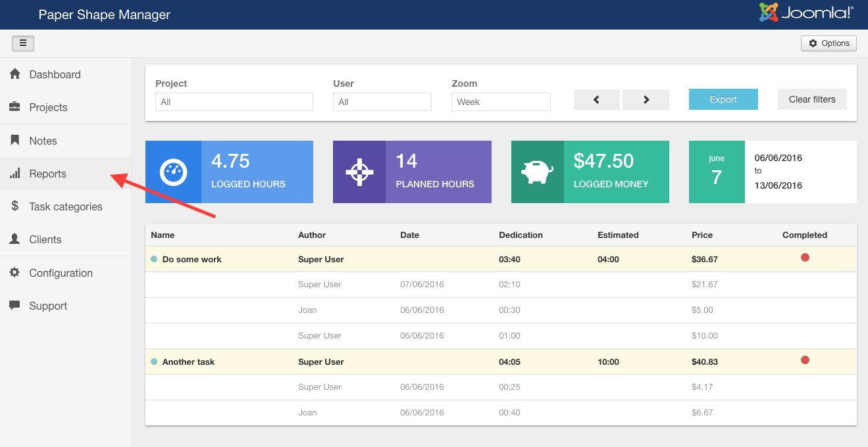Image resolution: width=868 pixels, height=447 pixels.
Task: Select Reports in the sidebar
Action: (x=66, y=174)
